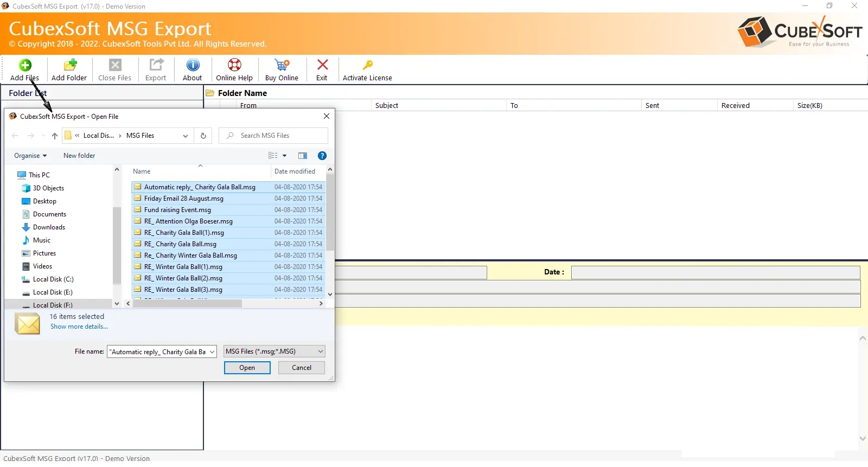Viewport: 868px width, 467px height.
Task: Refresh the Open File dialog folder
Action: coord(203,136)
